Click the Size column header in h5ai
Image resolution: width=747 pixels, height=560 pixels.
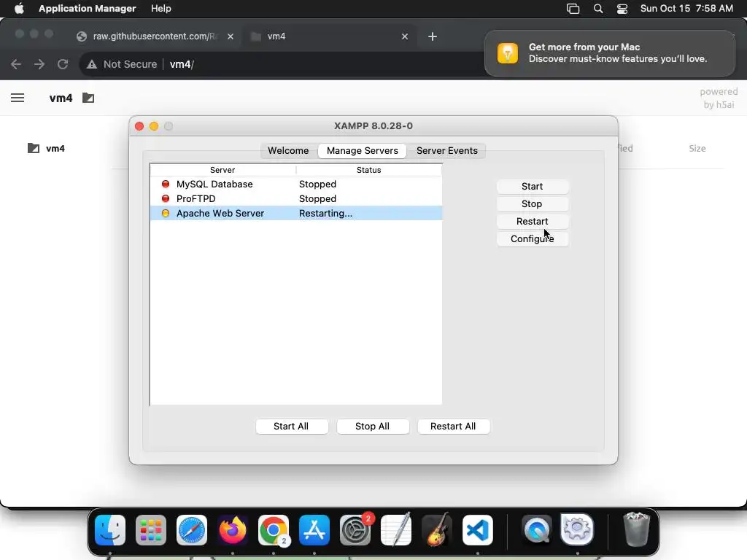point(697,149)
